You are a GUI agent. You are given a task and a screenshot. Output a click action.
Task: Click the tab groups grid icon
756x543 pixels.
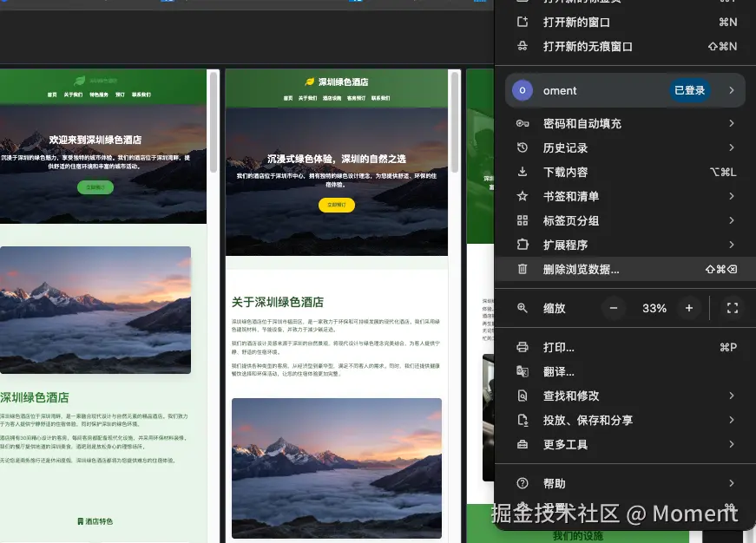tap(523, 220)
